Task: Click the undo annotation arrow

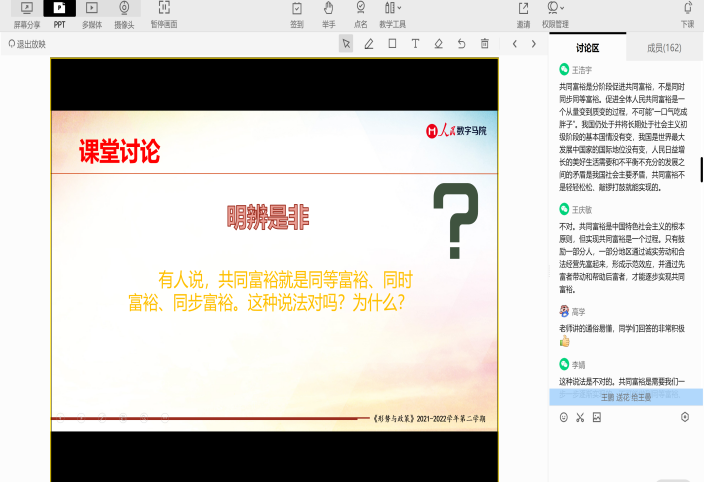Action: tap(461, 44)
